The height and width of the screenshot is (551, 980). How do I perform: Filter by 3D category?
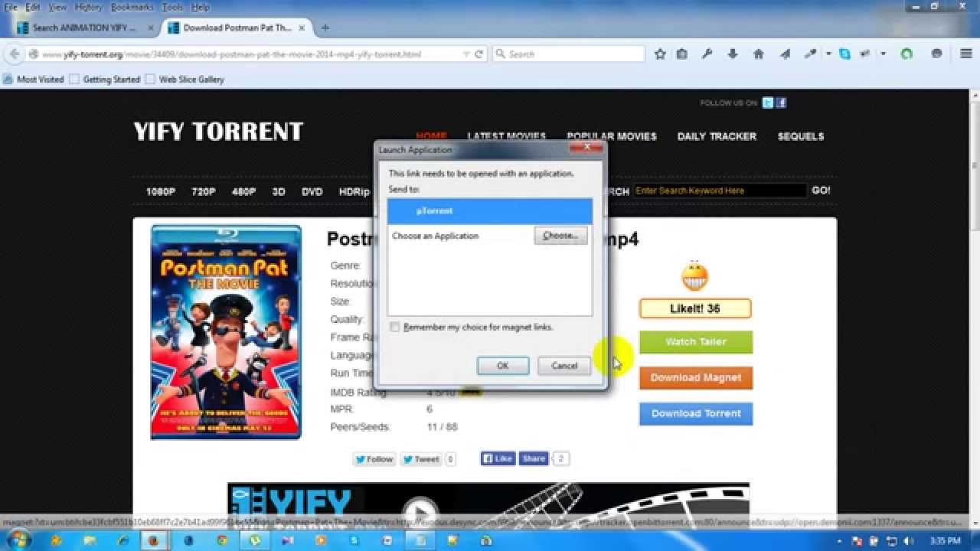pos(279,192)
